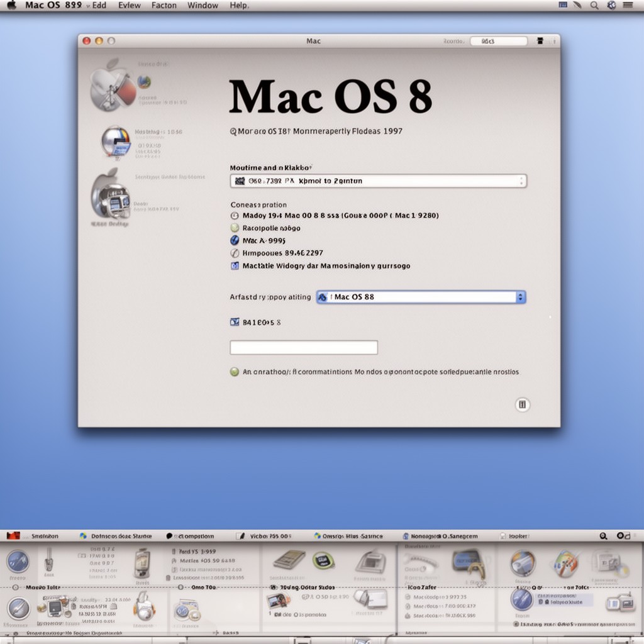The height and width of the screenshot is (644, 644).
Task: Switch to the 'Vicboi 755 00' tab
Action: click(270, 536)
